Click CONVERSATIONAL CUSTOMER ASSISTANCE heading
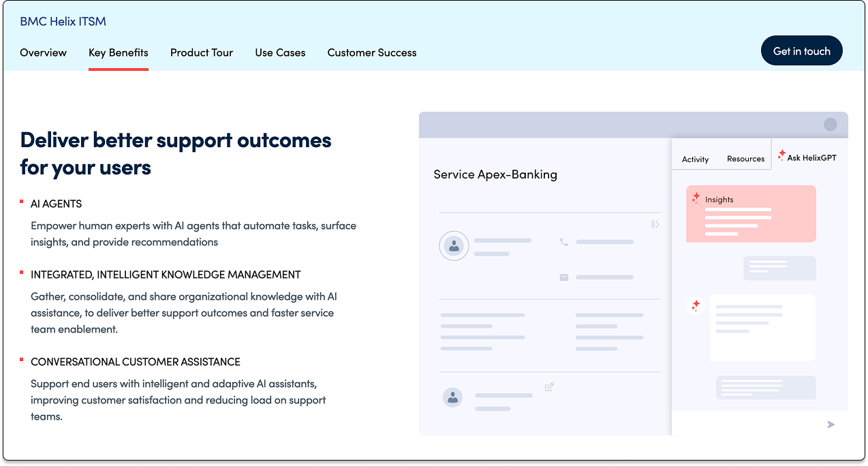Screen dimensions: 868x466 (x=136, y=362)
